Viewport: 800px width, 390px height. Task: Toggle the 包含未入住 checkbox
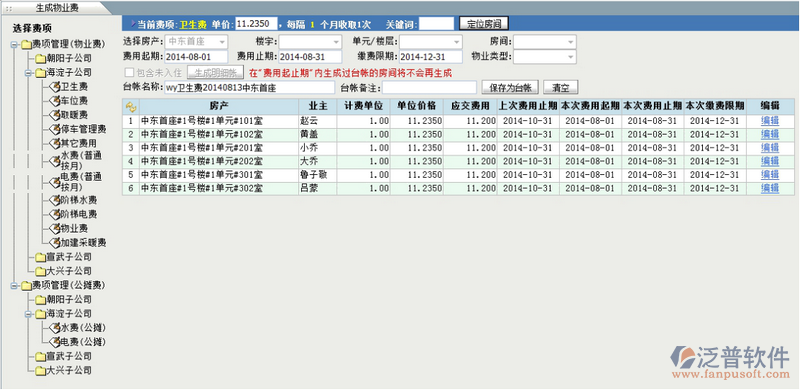coord(129,72)
